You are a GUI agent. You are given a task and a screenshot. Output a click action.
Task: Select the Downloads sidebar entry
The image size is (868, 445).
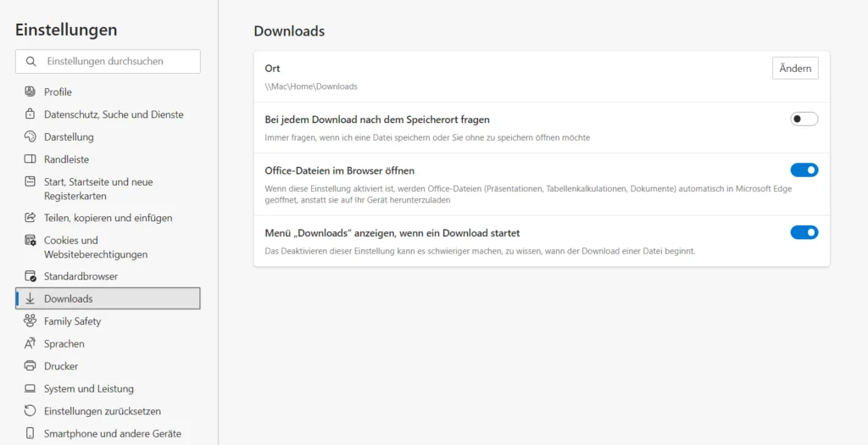pos(108,298)
